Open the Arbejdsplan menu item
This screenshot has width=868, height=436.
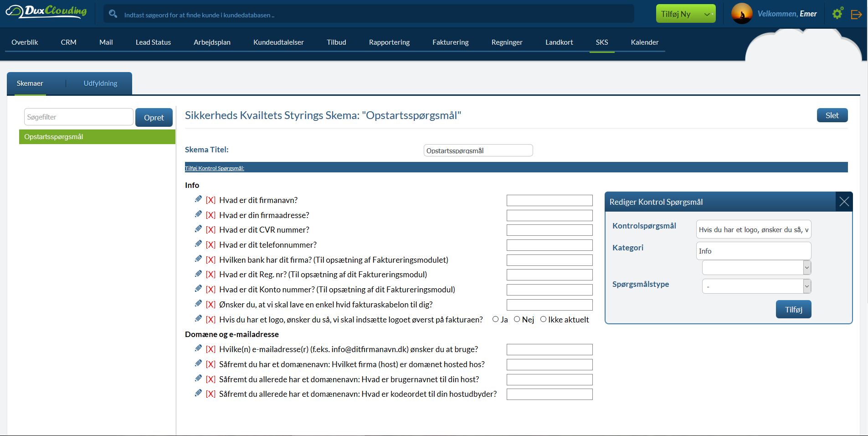click(x=212, y=42)
